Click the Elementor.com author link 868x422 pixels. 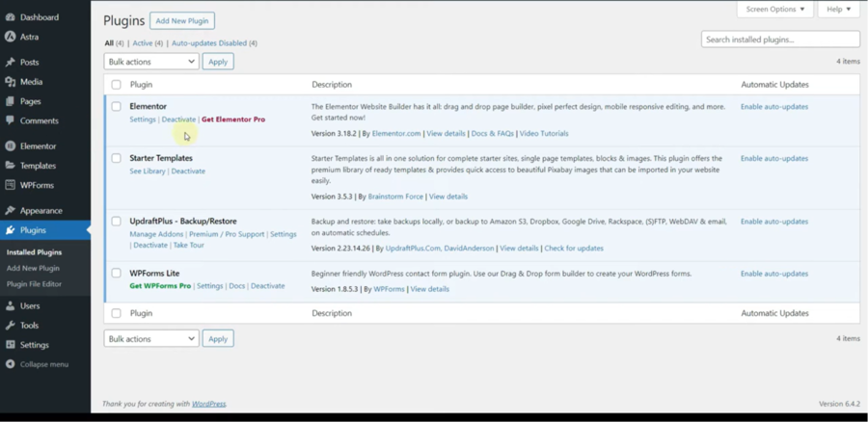(396, 133)
